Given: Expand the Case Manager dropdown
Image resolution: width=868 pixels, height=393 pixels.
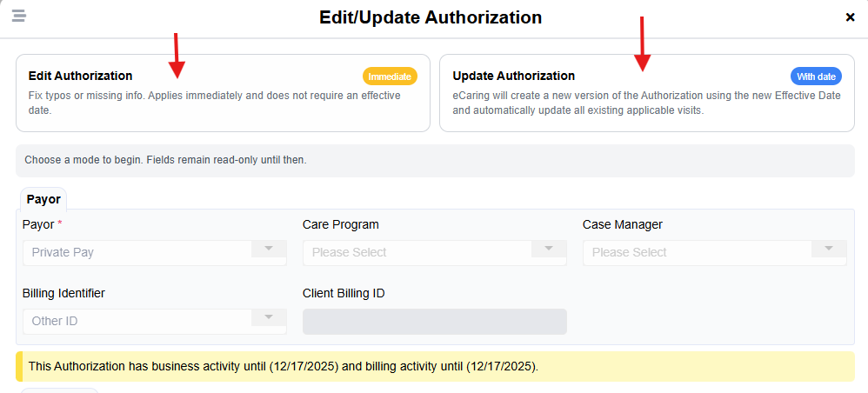Looking at the screenshot, I should click(714, 252).
